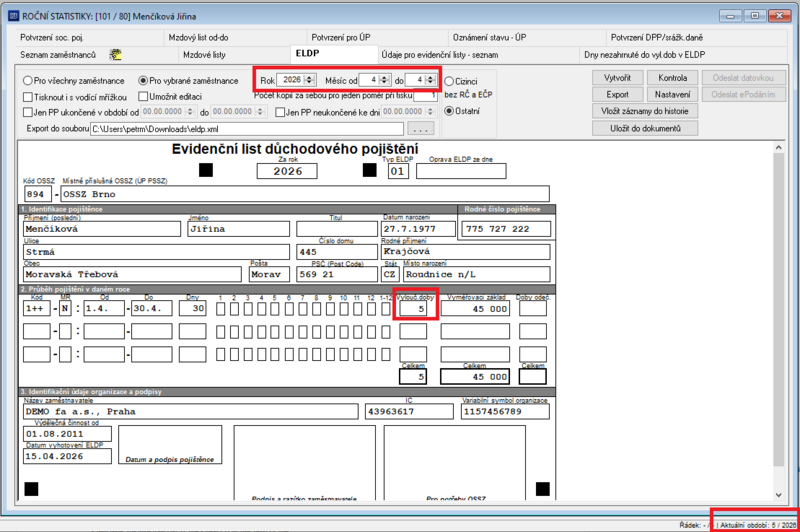Click the vertical scrollbar up arrow
The image size is (800, 532).
778,148
